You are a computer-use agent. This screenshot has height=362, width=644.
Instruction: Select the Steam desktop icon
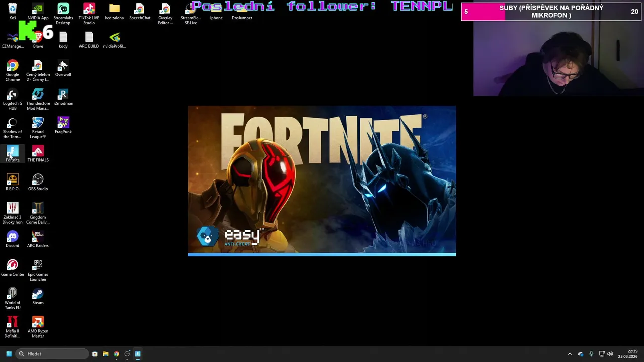(x=38, y=297)
